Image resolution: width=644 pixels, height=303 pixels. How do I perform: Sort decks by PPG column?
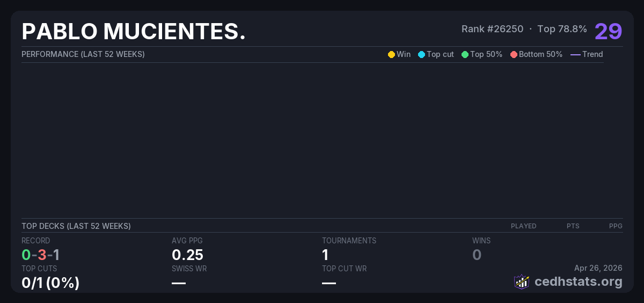(616, 226)
